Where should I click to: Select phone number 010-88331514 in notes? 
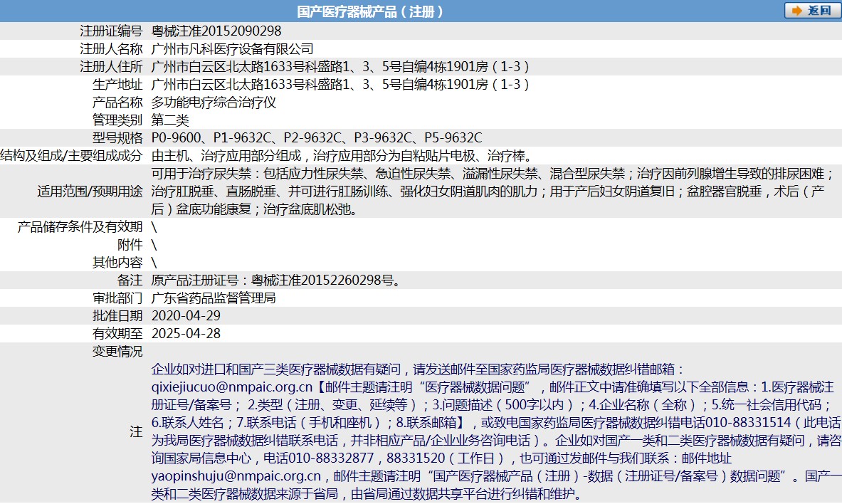tap(748, 422)
